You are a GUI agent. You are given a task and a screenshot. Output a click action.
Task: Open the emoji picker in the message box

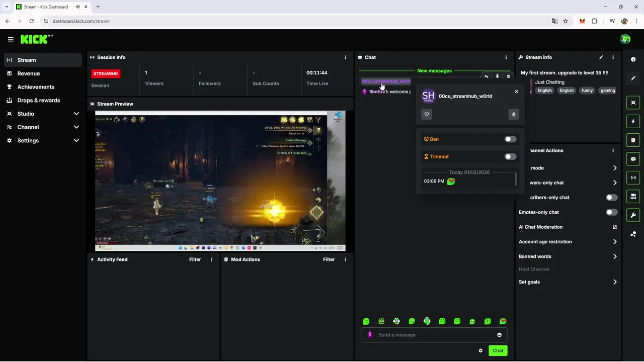pyautogui.click(x=499, y=335)
